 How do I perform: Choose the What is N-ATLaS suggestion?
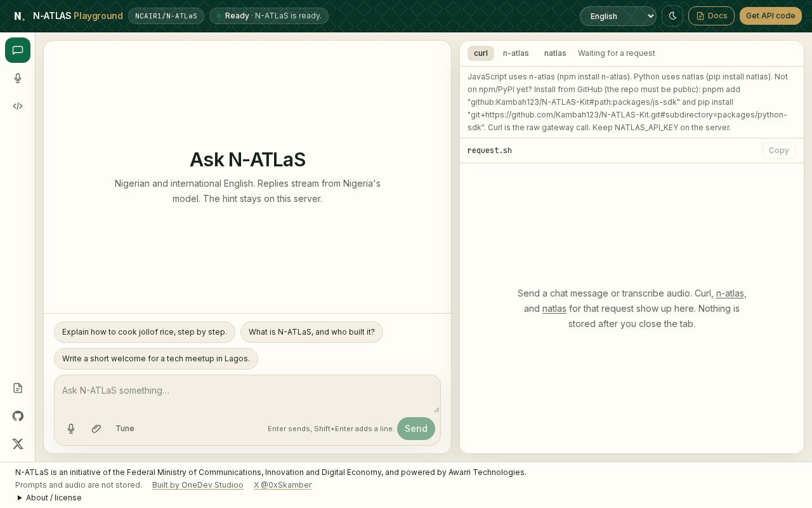pyautogui.click(x=311, y=332)
